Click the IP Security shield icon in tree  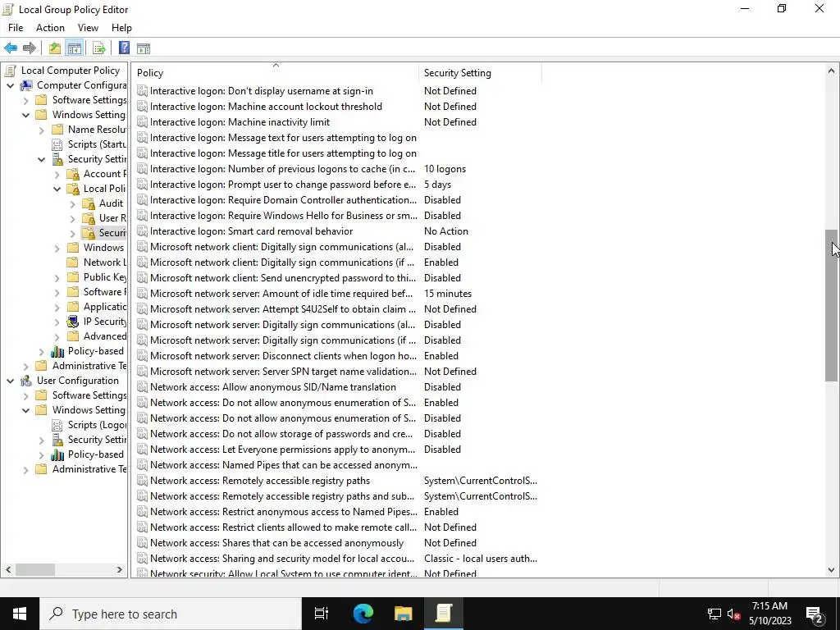click(73, 322)
